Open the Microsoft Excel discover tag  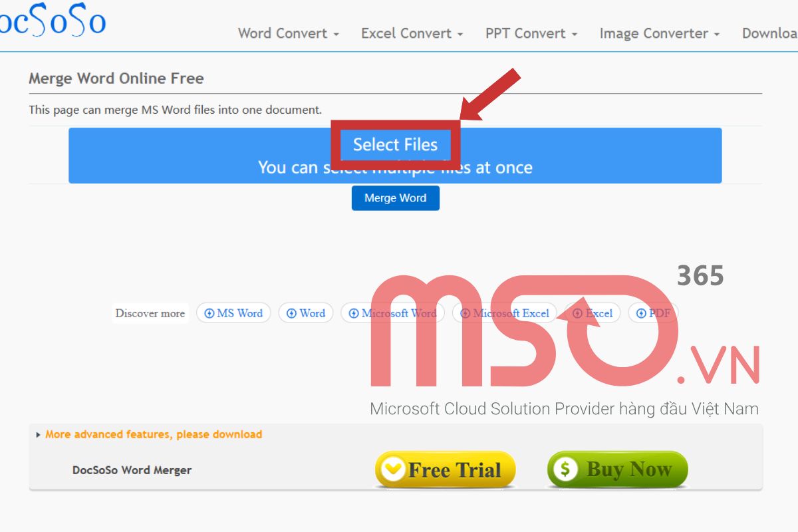tap(504, 313)
